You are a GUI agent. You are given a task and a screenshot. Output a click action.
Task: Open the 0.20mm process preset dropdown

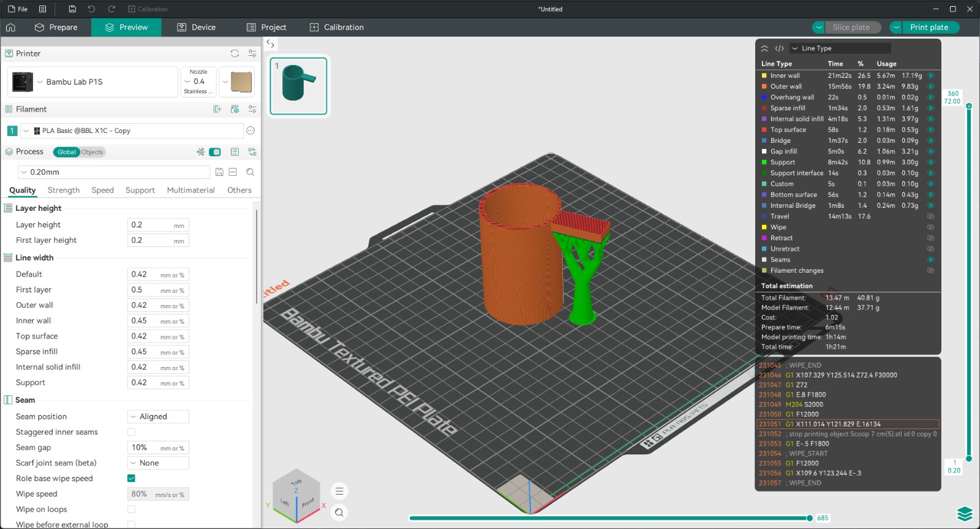coord(114,172)
